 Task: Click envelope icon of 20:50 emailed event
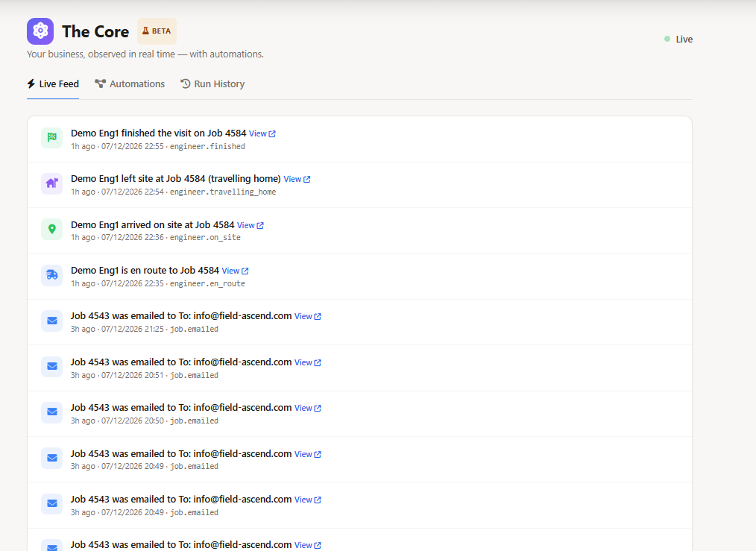point(51,412)
